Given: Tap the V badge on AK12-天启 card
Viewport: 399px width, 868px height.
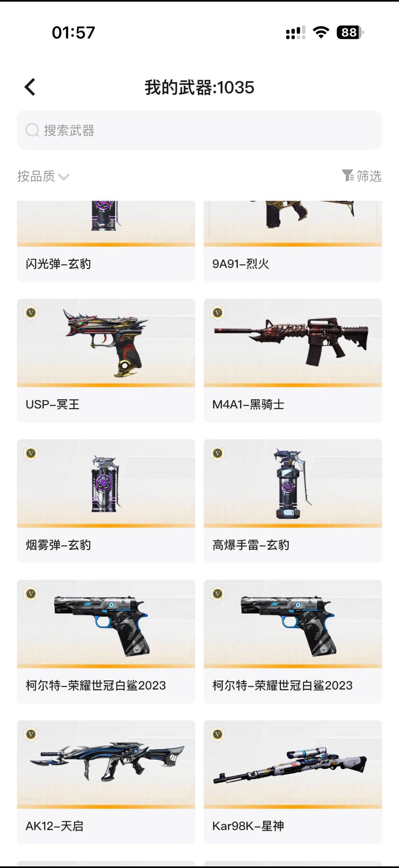Looking at the screenshot, I should click(31, 735).
